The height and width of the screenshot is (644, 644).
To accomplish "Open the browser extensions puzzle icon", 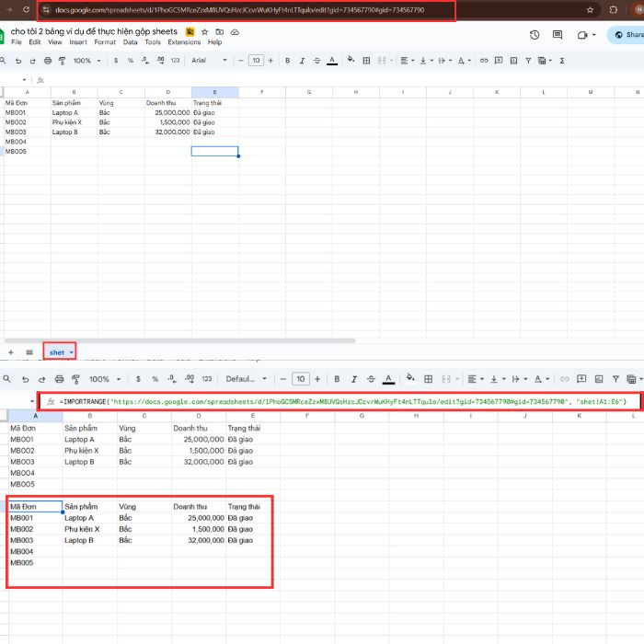I will 614,10.
